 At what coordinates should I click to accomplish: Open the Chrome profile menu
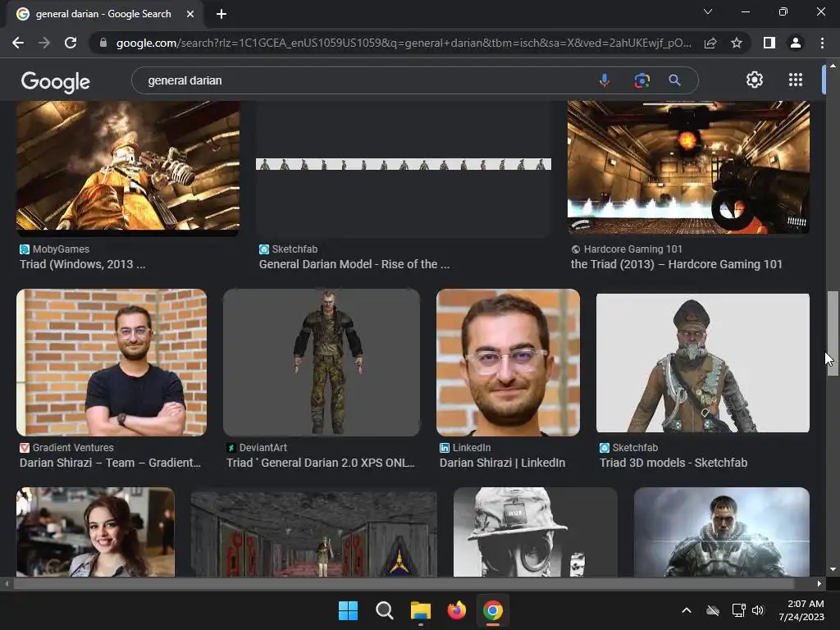point(796,43)
